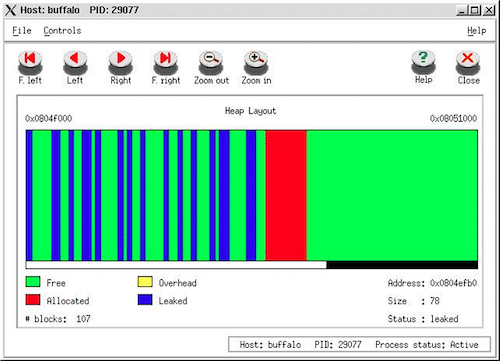
Task: Click the yellow Overhead legend swatch
Action: point(145,282)
